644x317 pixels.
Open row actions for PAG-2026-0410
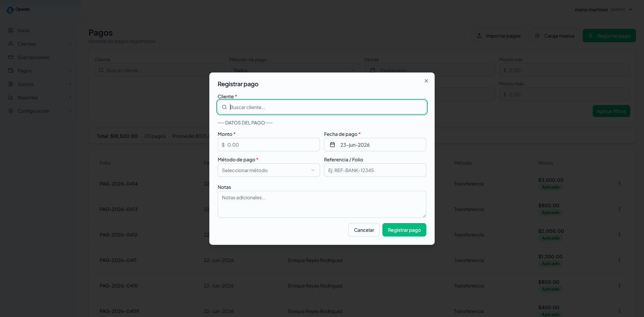point(620,285)
